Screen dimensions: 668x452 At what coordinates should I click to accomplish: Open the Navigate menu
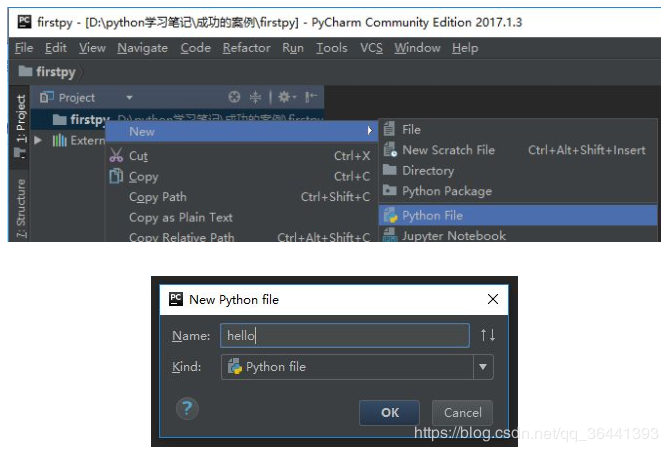(x=143, y=48)
